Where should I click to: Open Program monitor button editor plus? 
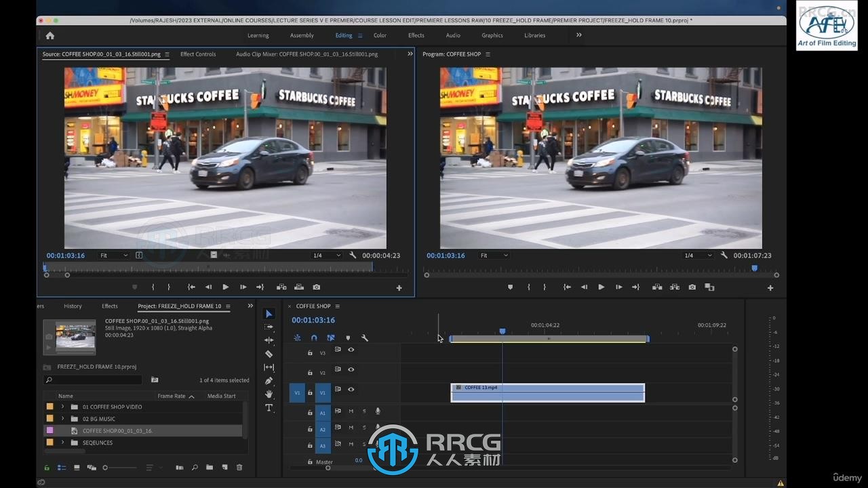click(x=770, y=288)
